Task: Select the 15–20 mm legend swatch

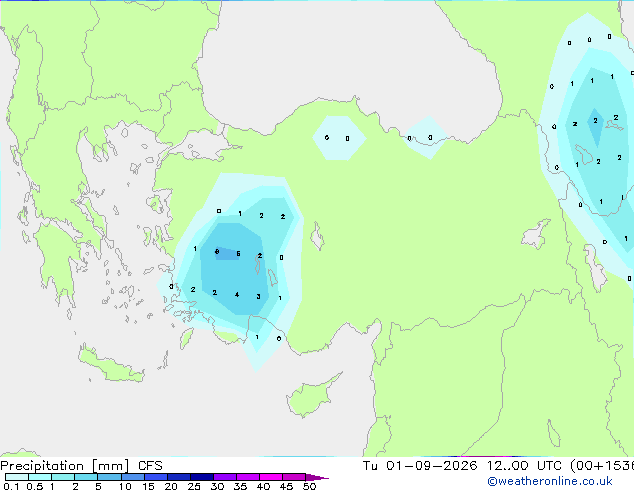Action: (x=155, y=477)
